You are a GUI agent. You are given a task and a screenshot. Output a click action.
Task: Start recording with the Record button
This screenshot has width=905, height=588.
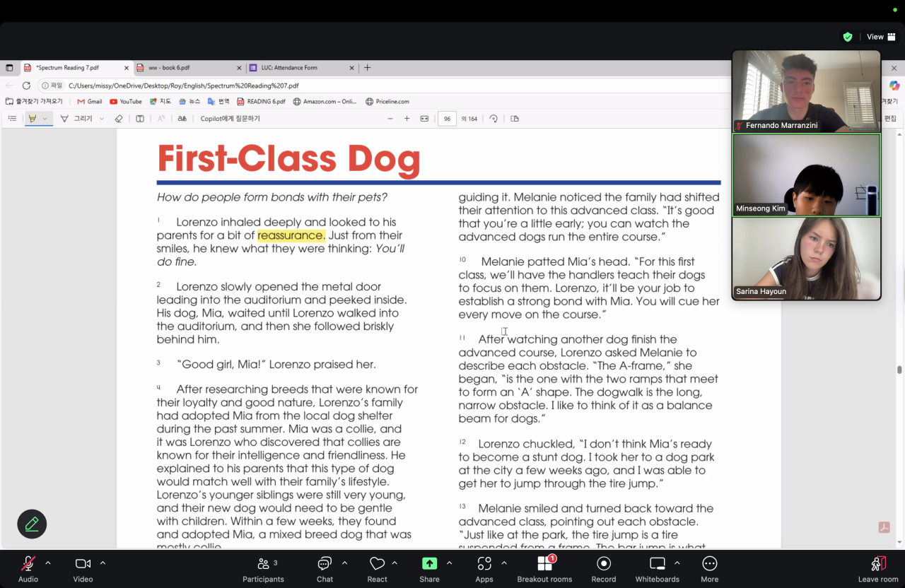click(604, 568)
